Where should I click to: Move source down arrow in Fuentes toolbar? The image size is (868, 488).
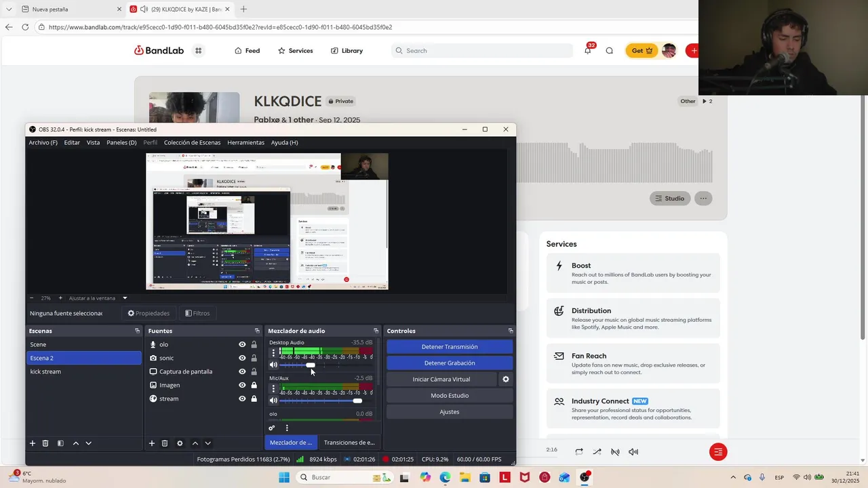[208, 443]
